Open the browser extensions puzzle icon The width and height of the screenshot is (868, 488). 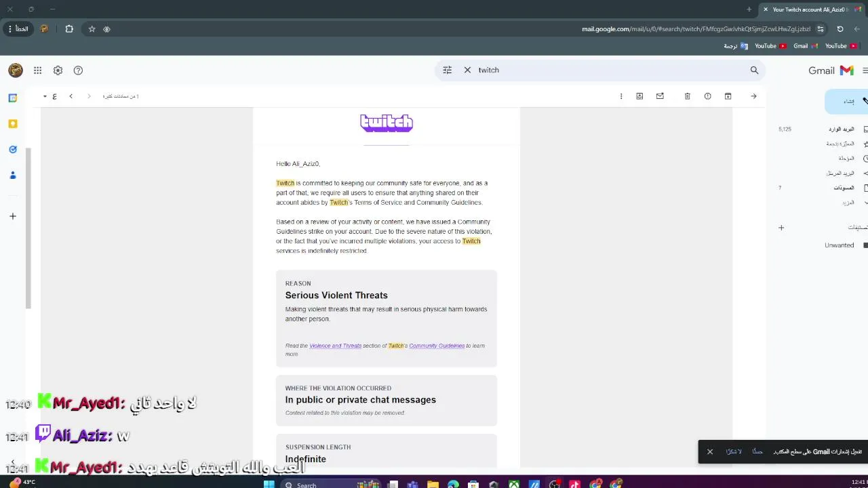point(69,29)
